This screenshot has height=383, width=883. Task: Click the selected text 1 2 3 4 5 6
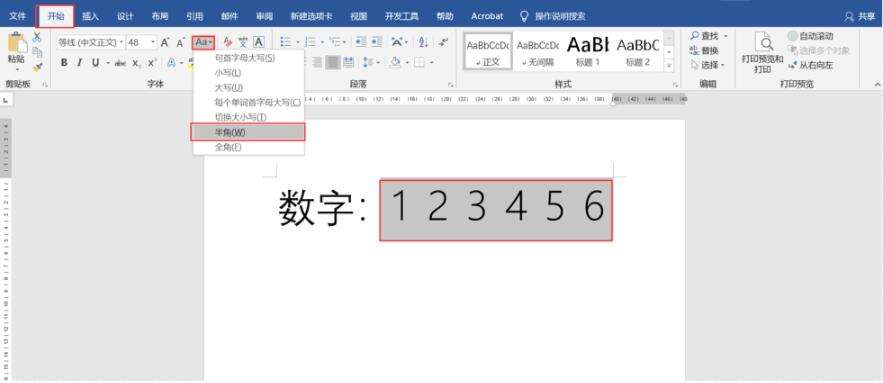click(496, 210)
